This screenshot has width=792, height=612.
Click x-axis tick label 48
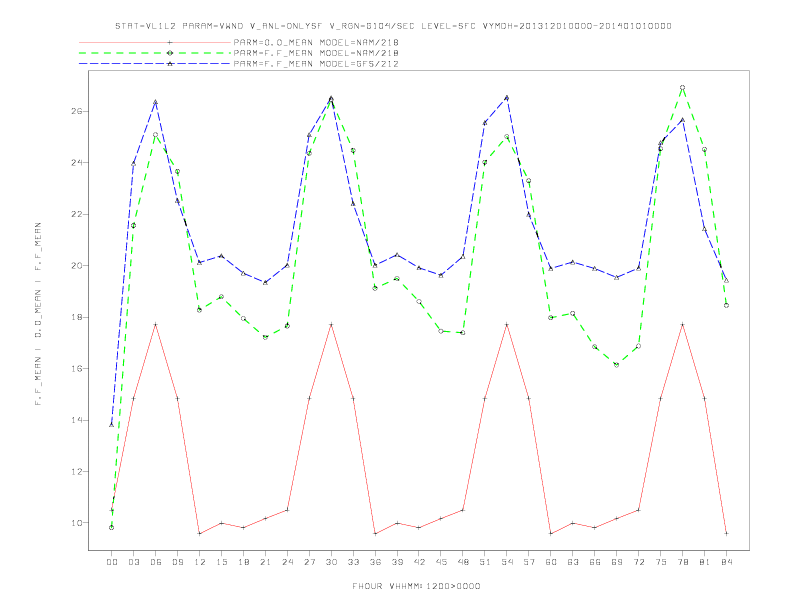click(x=463, y=562)
